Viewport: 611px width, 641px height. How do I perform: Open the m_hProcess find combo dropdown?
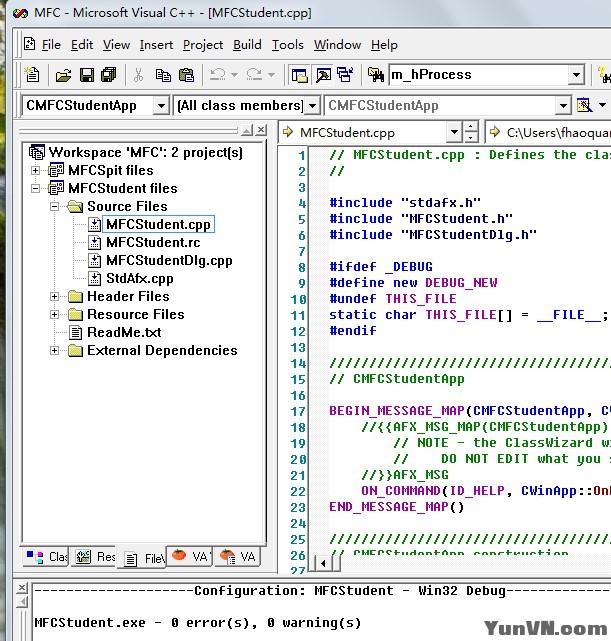(576, 75)
